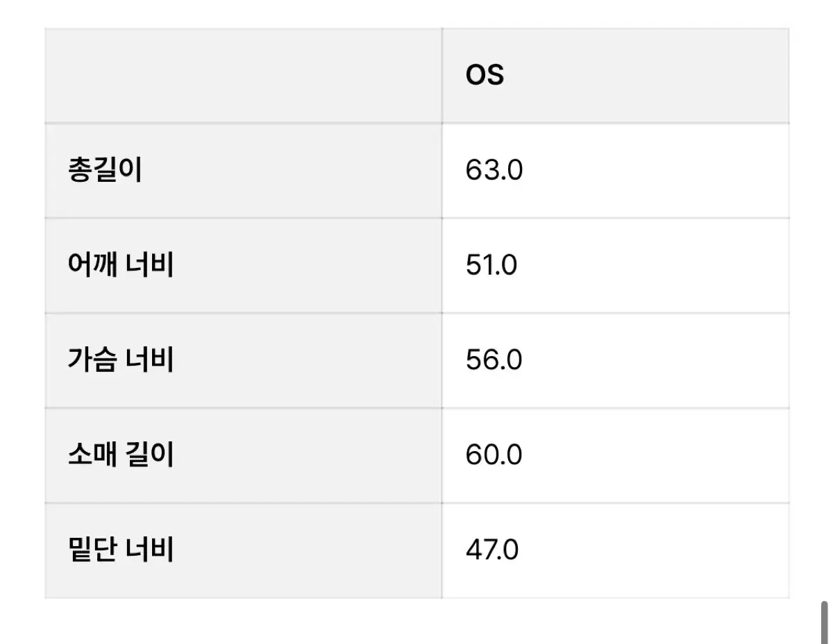Select the 총길이 row label
This screenshot has width=833, height=644.
[x=106, y=171]
